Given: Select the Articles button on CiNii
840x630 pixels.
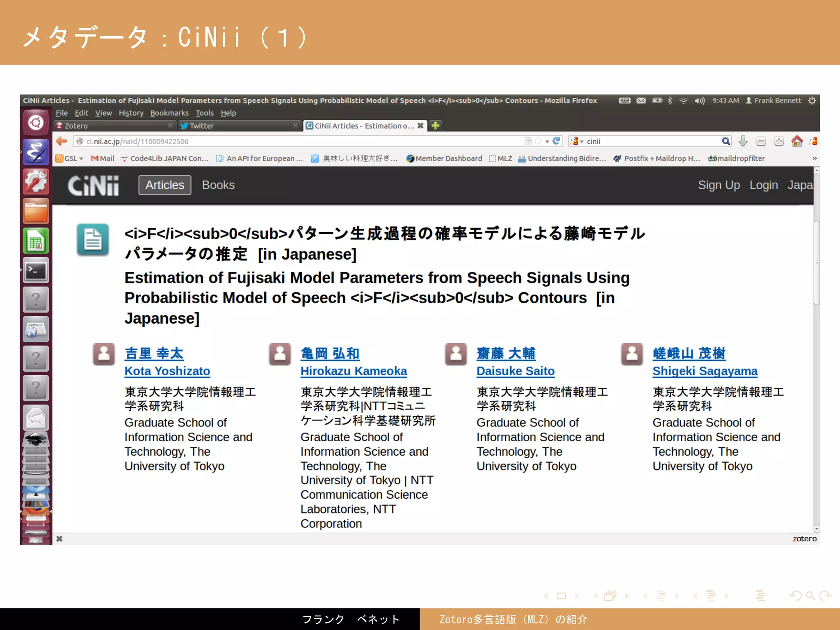Looking at the screenshot, I should pyautogui.click(x=165, y=185).
